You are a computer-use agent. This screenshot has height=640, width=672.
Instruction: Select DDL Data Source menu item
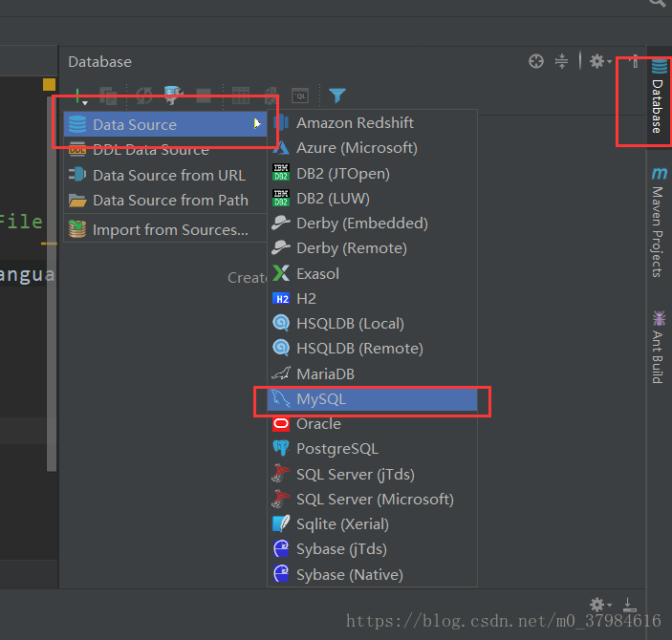165,150
